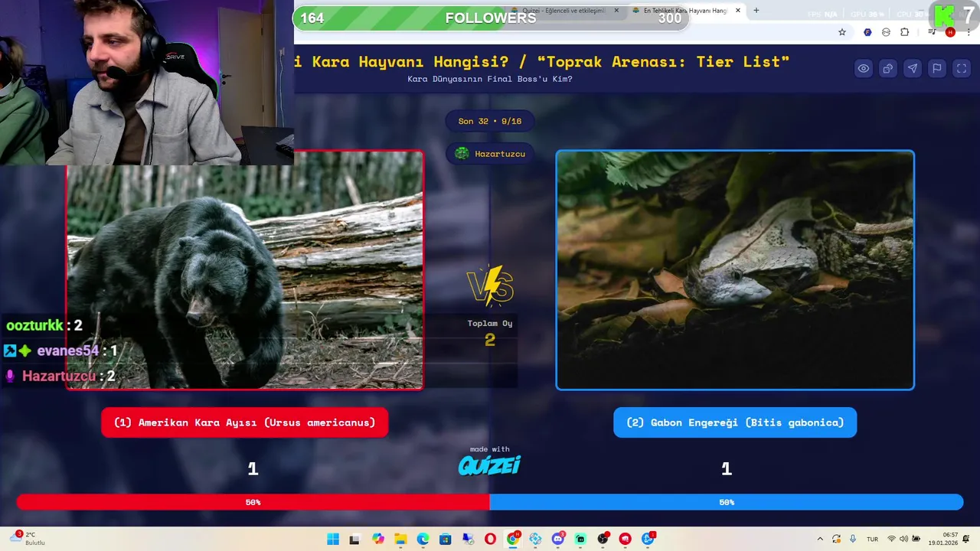Change the TUR keyboard language
This screenshot has width=980, height=551.
(x=872, y=539)
